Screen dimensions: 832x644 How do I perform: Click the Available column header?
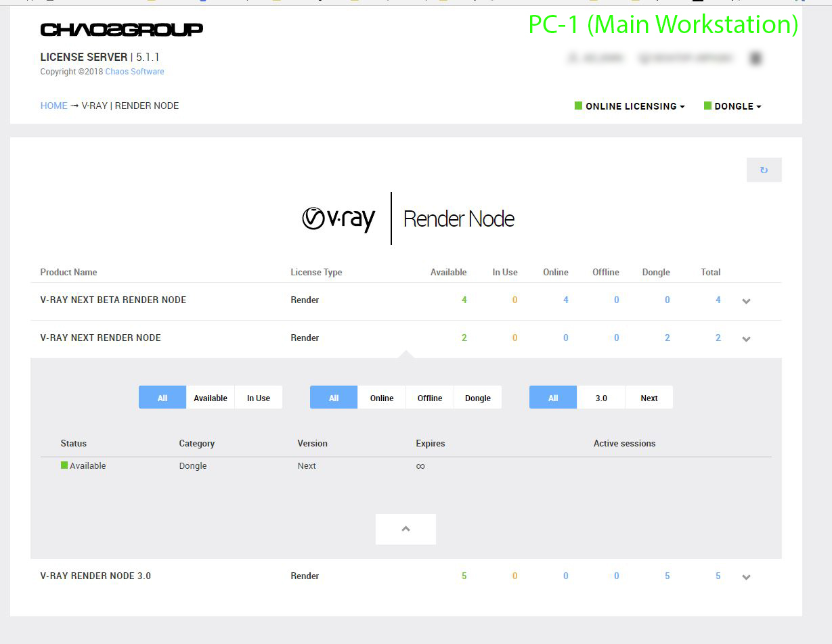tap(448, 272)
